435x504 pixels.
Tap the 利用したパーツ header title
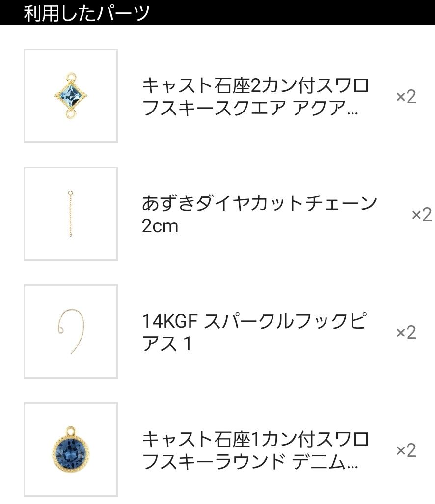(86, 13)
